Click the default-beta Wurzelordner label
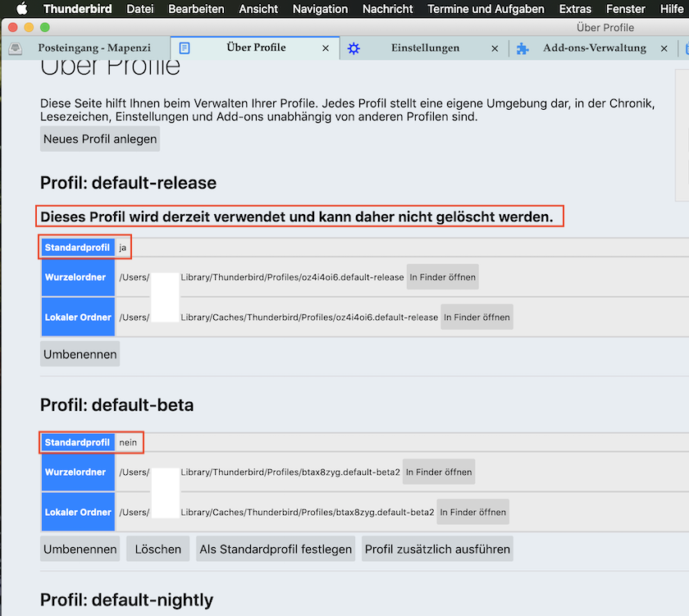This screenshot has height=616, width=689. [78, 472]
